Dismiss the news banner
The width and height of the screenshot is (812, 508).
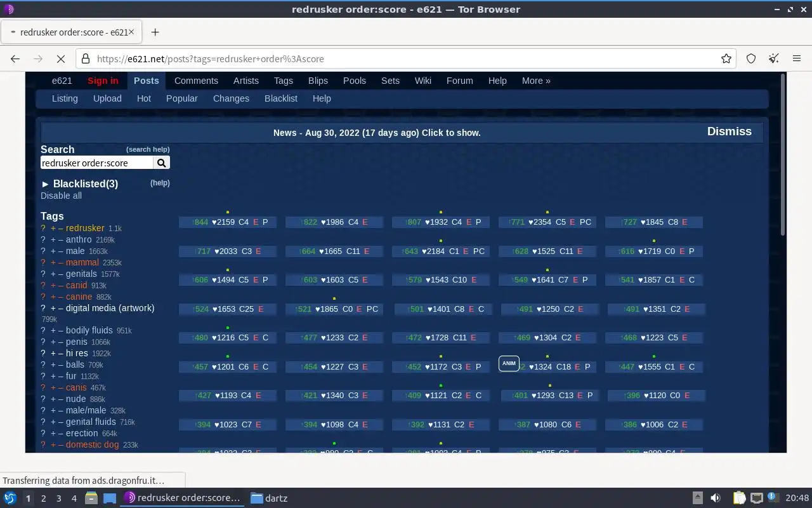tap(730, 131)
